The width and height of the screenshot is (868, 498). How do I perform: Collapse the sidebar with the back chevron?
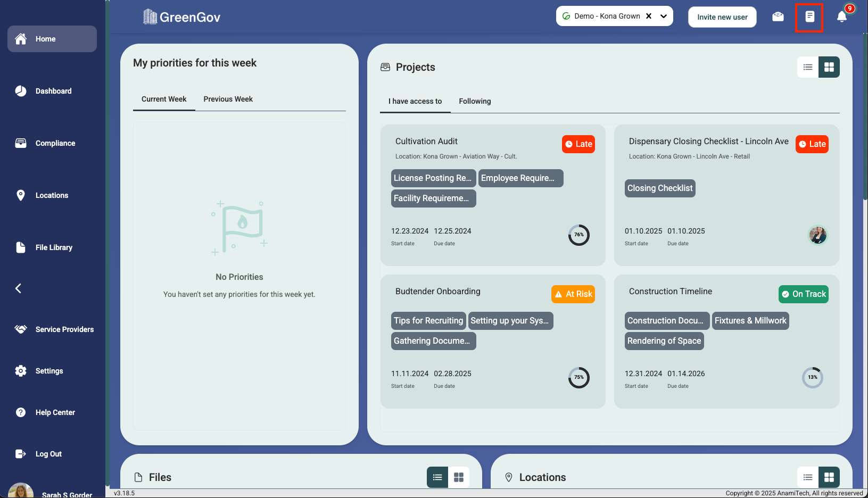19,288
